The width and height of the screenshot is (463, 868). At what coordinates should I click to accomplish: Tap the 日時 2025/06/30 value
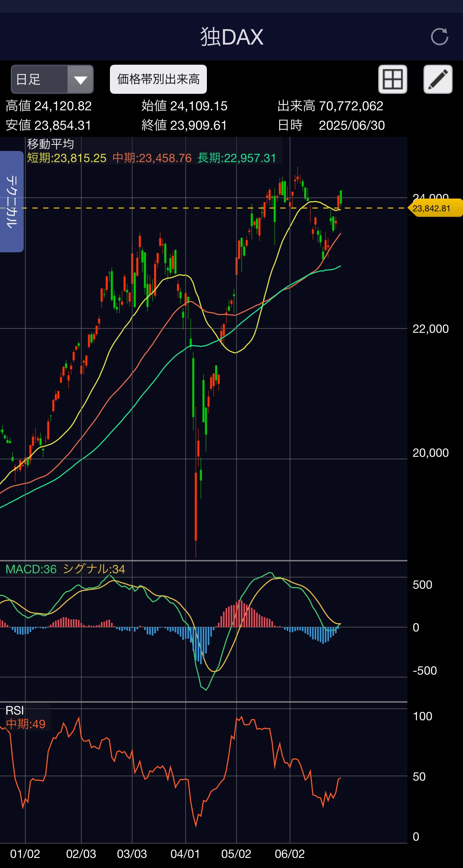coord(331,125)
